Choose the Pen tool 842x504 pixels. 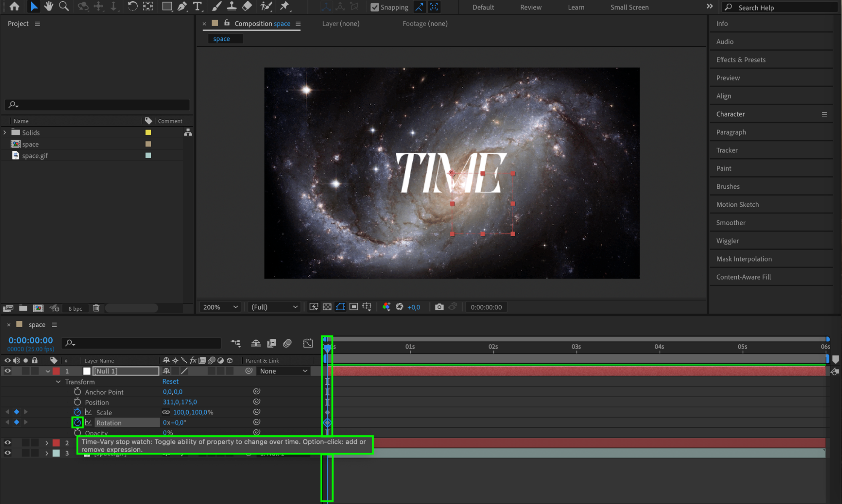[x=182, y=6]
